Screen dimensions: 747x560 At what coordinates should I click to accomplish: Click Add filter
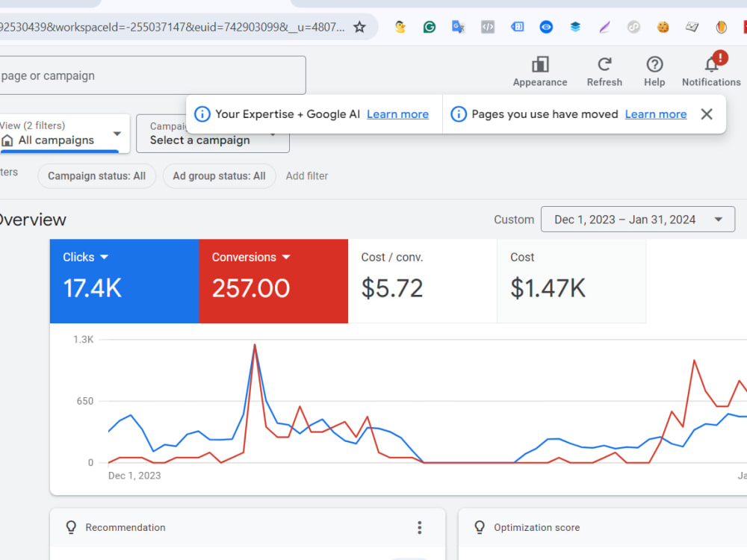click(x=307, y=175)
